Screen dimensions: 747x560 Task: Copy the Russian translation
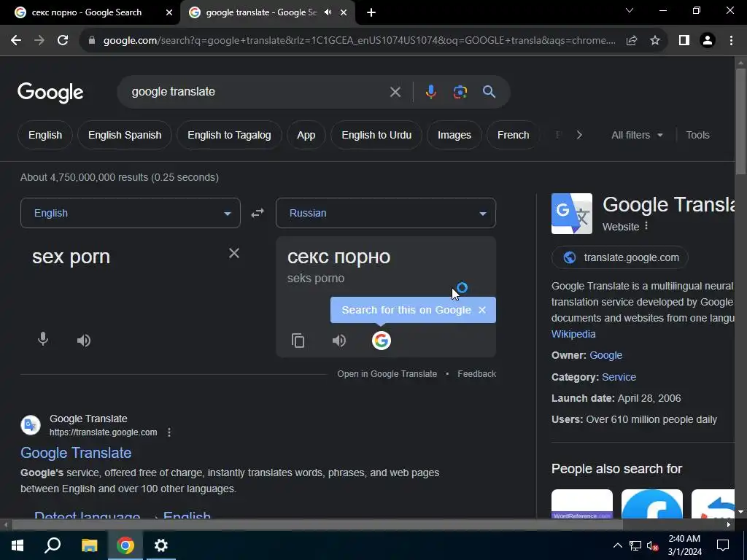point(298,341)
